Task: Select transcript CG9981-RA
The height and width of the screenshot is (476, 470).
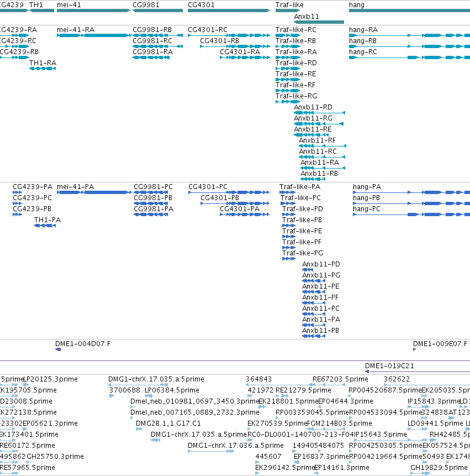Action: 152,52
